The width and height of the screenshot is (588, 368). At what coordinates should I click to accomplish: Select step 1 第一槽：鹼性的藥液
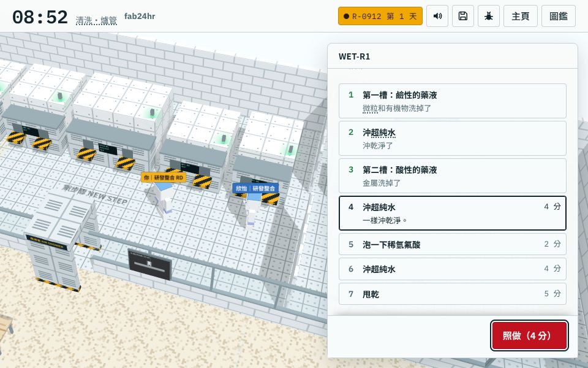tap(452, 101)
